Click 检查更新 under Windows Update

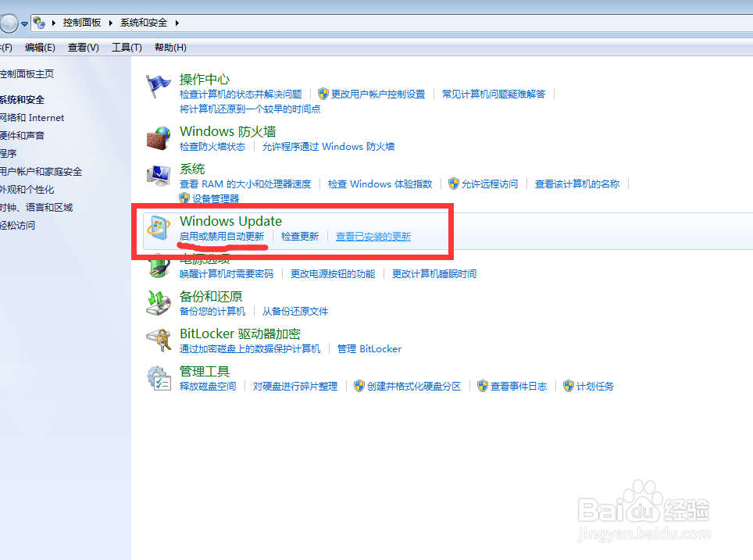[300, 236]
